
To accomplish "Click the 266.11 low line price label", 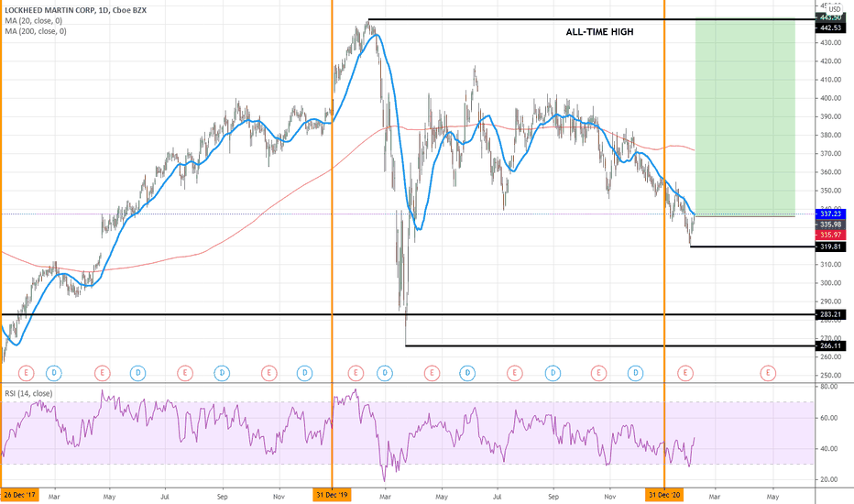I will coord(830,346).
